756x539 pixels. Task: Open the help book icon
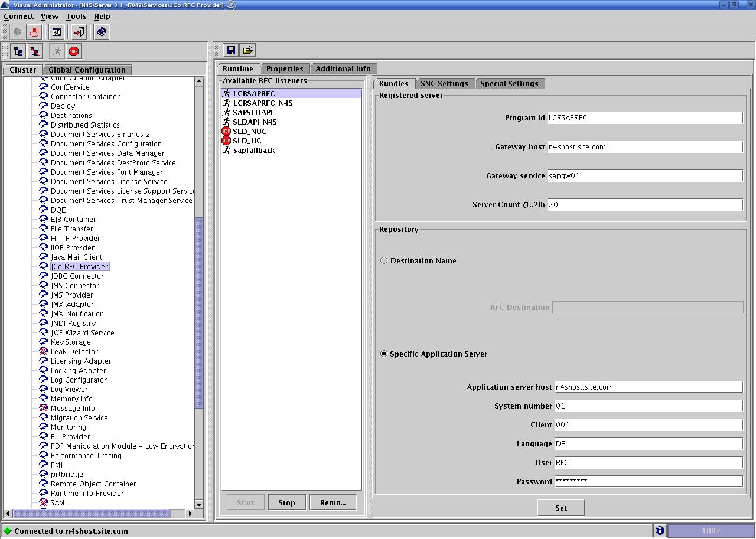(x=101, y=32)
